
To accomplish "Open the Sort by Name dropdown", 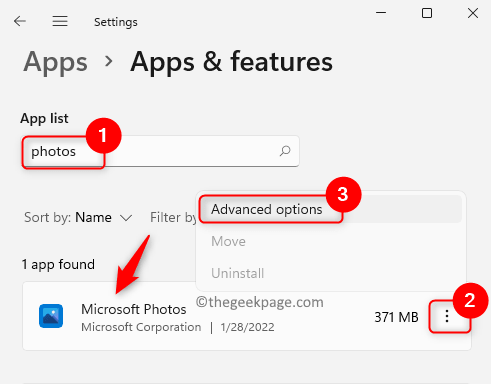I will (78, 218).
